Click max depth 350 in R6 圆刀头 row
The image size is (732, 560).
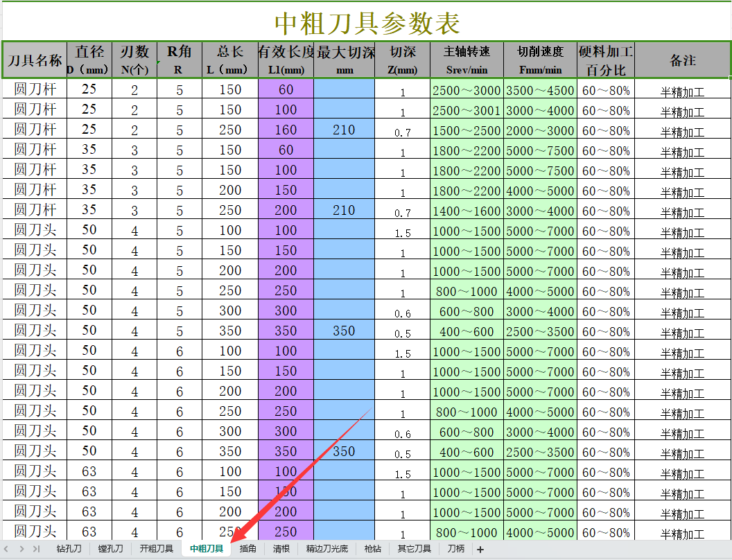(345, 450)
